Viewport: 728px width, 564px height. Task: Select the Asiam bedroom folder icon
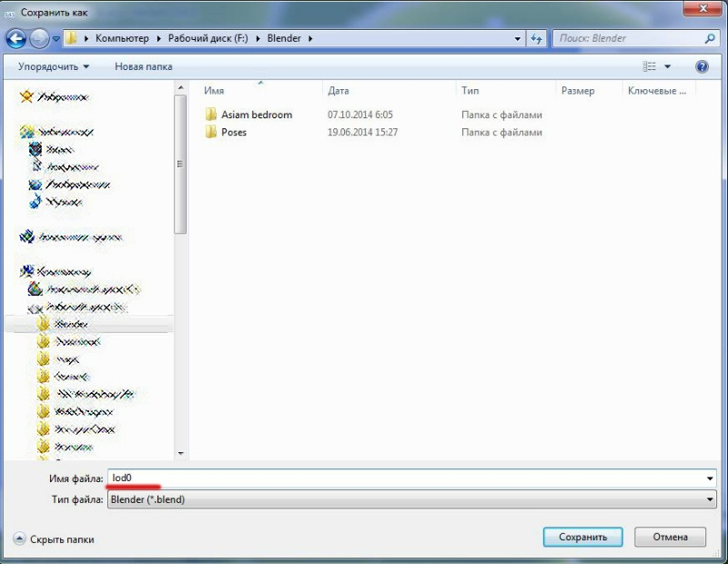[211, 116]
